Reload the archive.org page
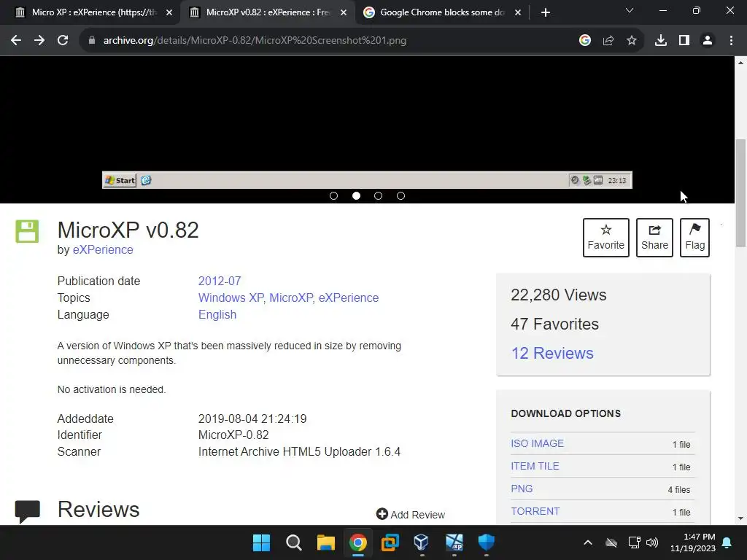 [63, 41]
